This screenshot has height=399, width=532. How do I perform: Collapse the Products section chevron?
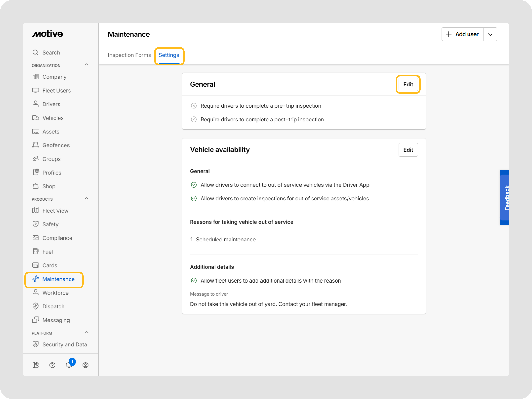click(87, 199)
